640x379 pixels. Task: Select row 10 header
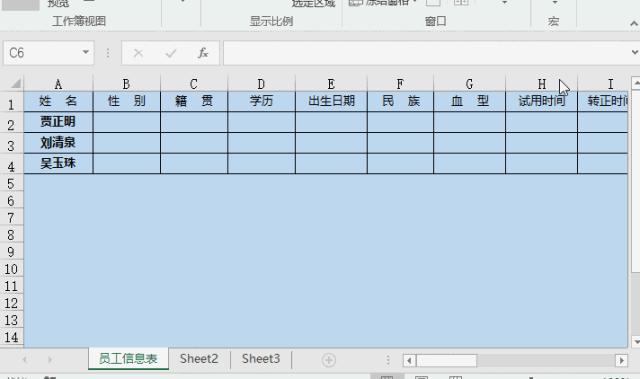click(x=11, y=269)
